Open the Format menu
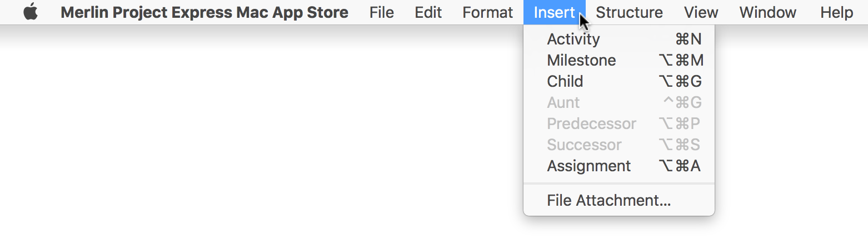Image resolution: width=868 pixels, height=248 pixels. point(487,12)
